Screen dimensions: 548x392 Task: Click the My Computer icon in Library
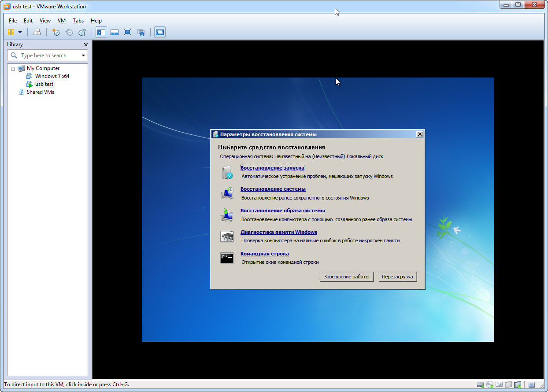[21, 68]
